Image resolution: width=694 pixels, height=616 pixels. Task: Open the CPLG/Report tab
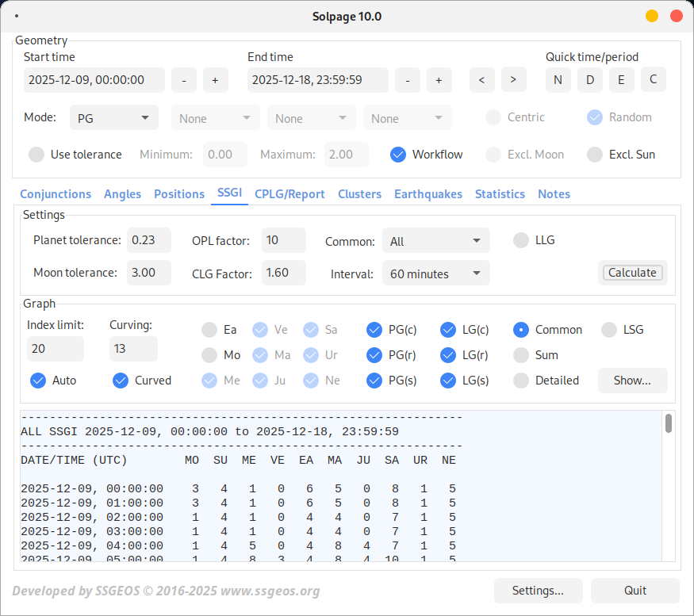290,194
